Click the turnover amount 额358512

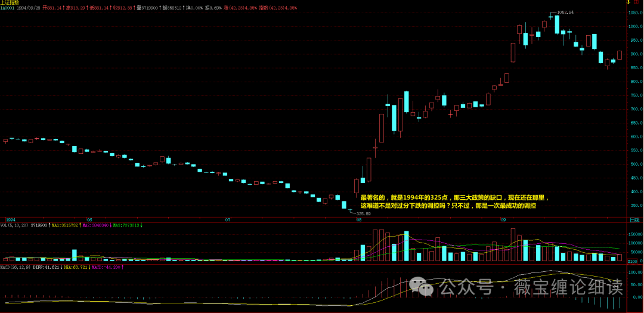pyautogui.click(x=173, y=8)
